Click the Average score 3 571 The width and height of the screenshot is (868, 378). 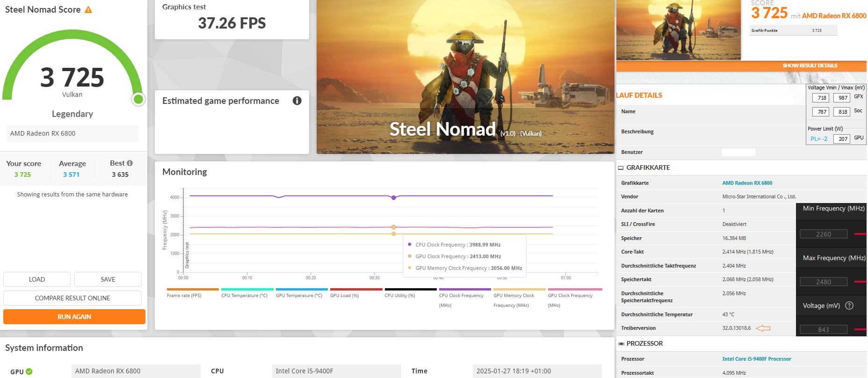(x=72, y=174)
